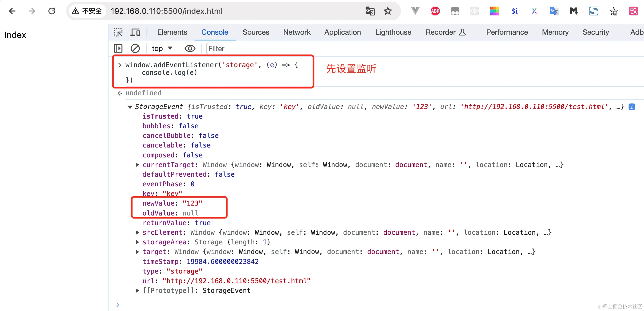Image resolution: width=644 pixels, height=311 pixels.
Task: Click the Google Translate icon in address bar
Action: tap(370, 11)
